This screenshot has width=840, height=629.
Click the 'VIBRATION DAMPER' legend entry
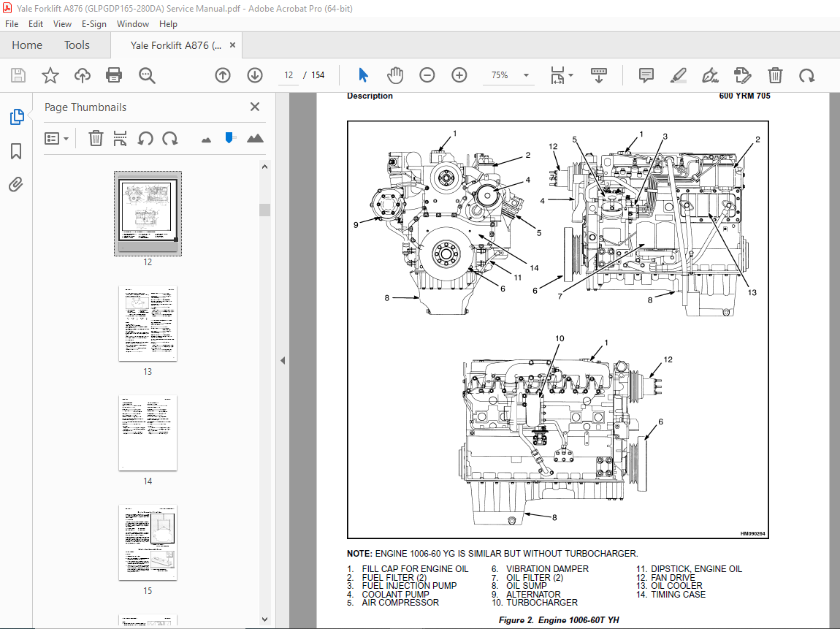[540, 569]
